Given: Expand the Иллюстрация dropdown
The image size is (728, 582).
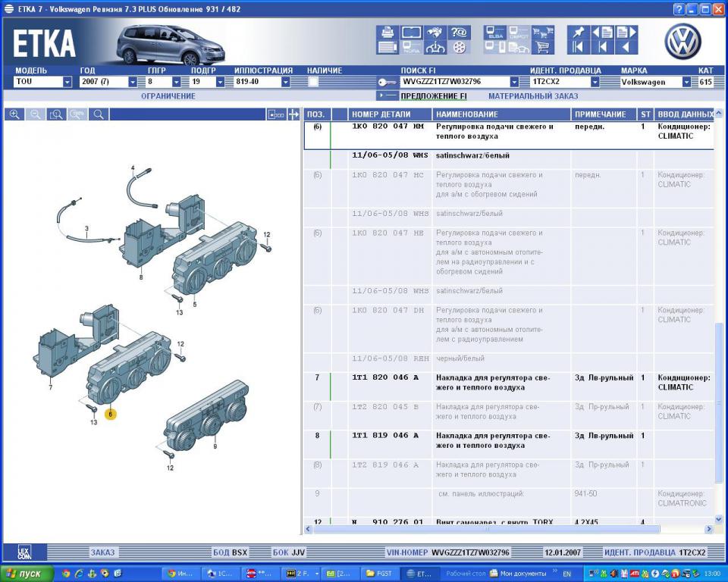Looking at the screenshot, I should 286,82.
